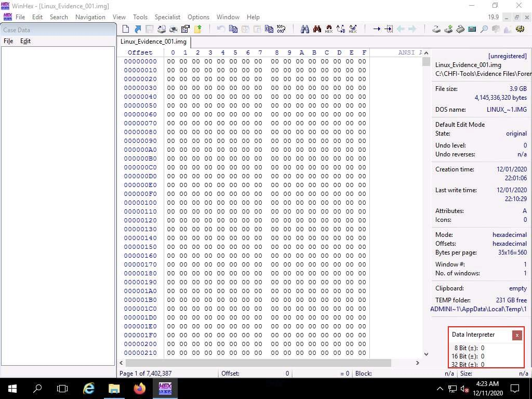The height and width of the screenshot is (399, 532).
Task: Click the blue binoculars search icon
Action: tap(304, 29)
